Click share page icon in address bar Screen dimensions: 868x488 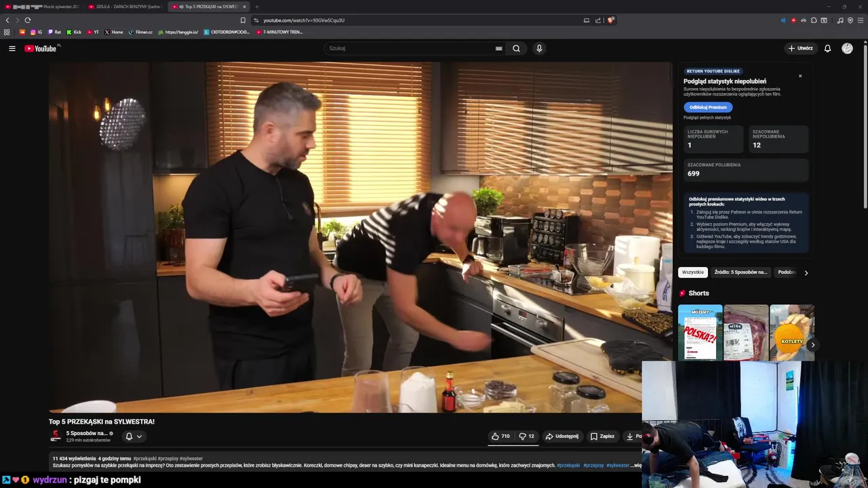(x=598, y=20)
